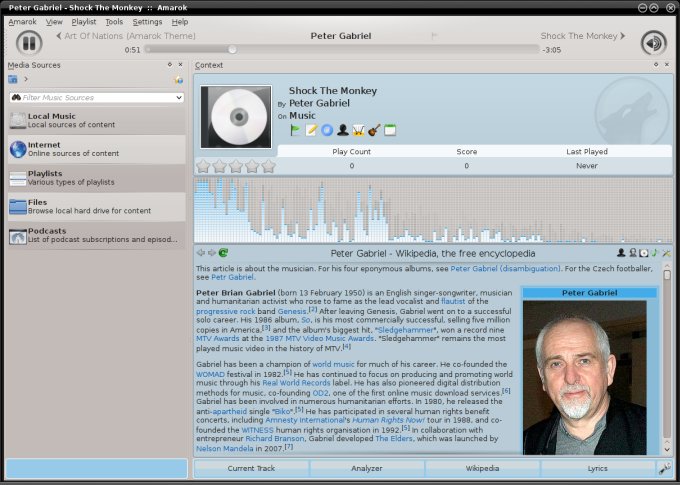This screenshot has width=680, height=485.
Task: Go to previous track Art Of Nations
Action: [x=126, y=36]
